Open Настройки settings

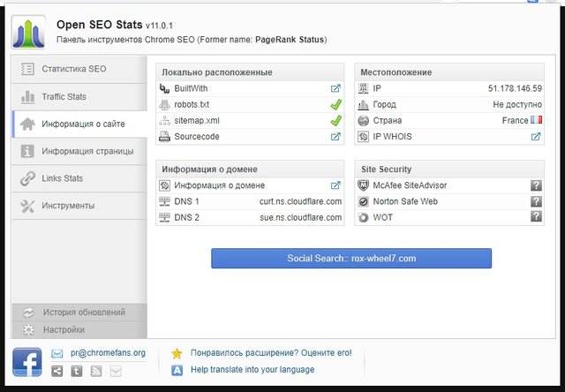(79, 329)
